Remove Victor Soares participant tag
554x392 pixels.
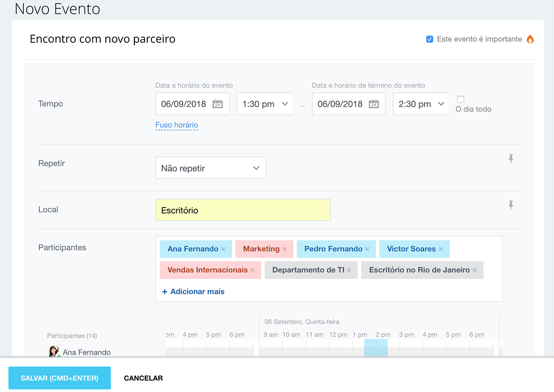click(441, 249)
